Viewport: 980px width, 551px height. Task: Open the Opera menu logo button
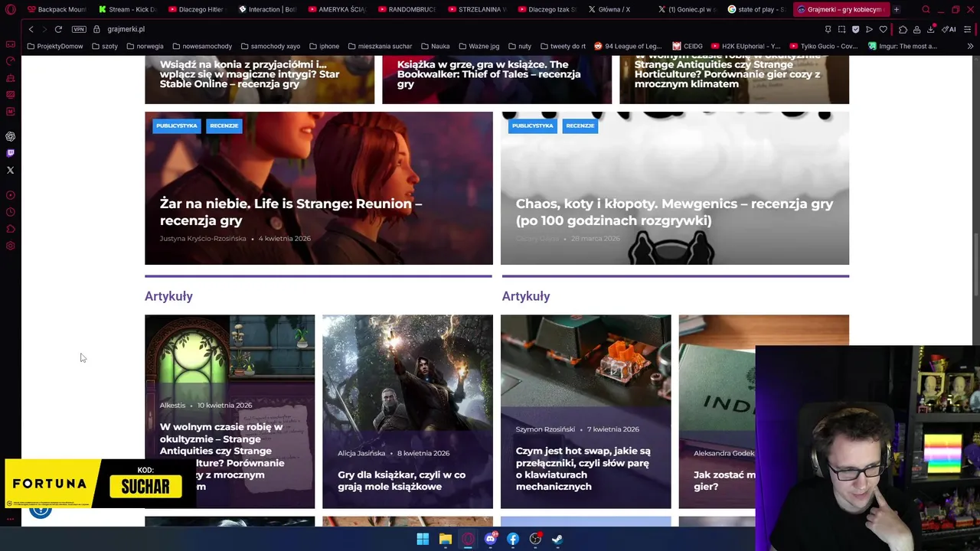(10, 9)
